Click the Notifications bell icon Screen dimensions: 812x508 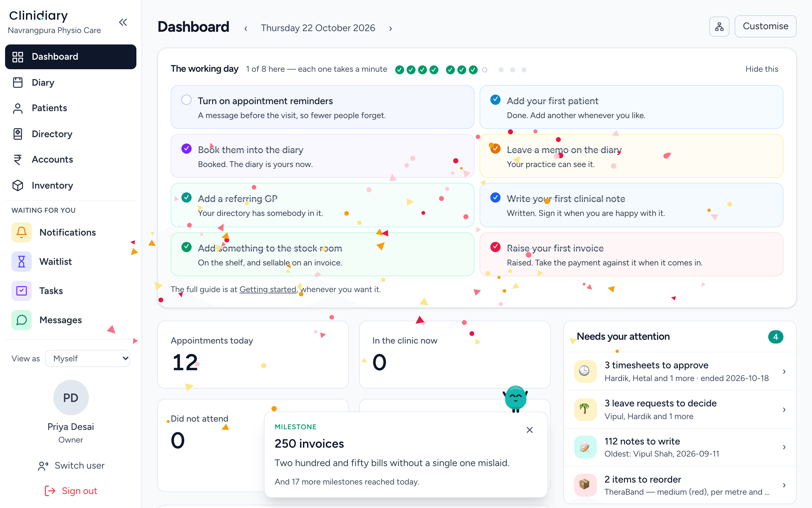22,232
